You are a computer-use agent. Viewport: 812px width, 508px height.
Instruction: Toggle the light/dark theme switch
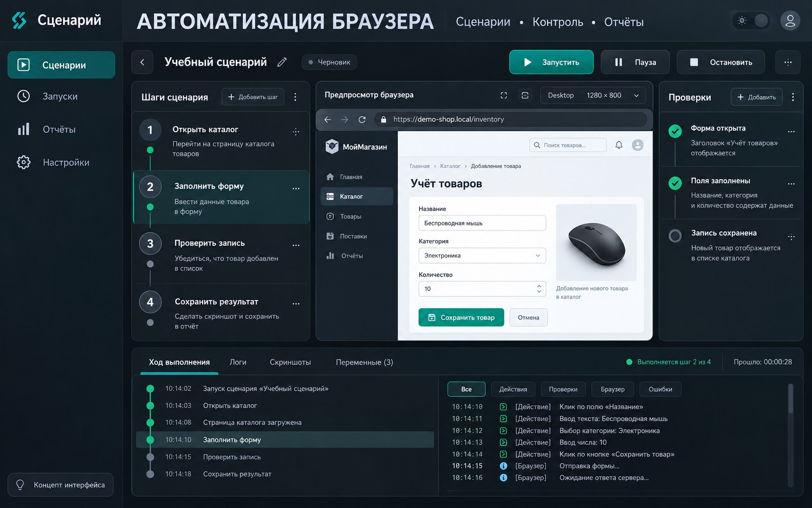752,20
